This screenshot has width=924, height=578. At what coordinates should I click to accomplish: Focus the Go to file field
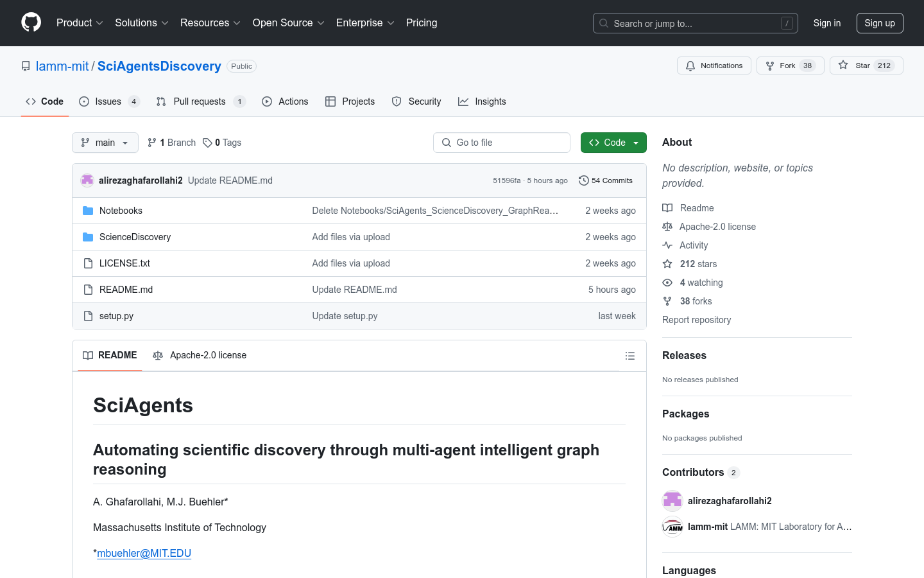502,143
